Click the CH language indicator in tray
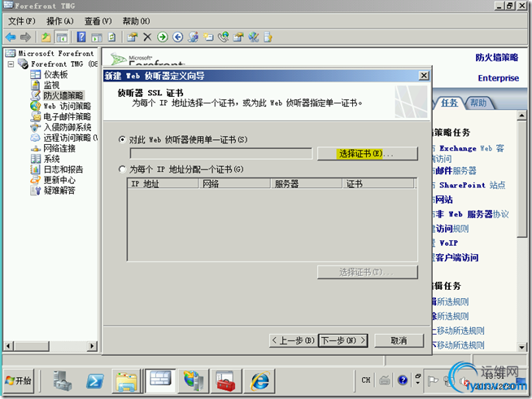The height and width of the screenshot is (399, 532). tap(366, 380)
